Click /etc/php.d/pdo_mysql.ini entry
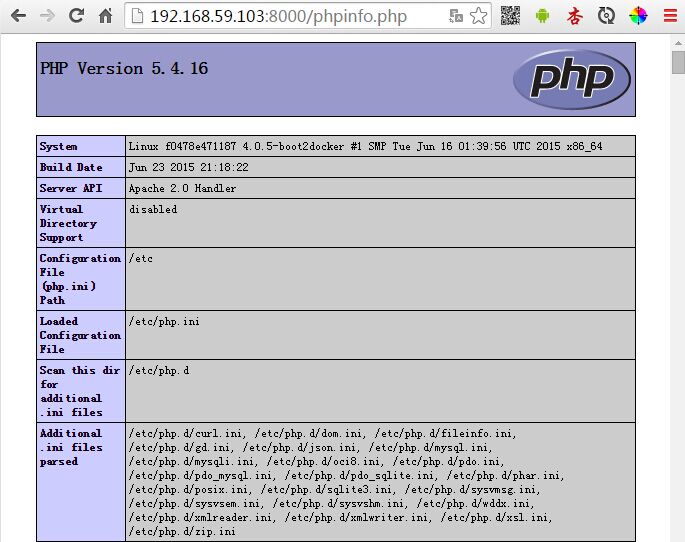 click(200, 475)
